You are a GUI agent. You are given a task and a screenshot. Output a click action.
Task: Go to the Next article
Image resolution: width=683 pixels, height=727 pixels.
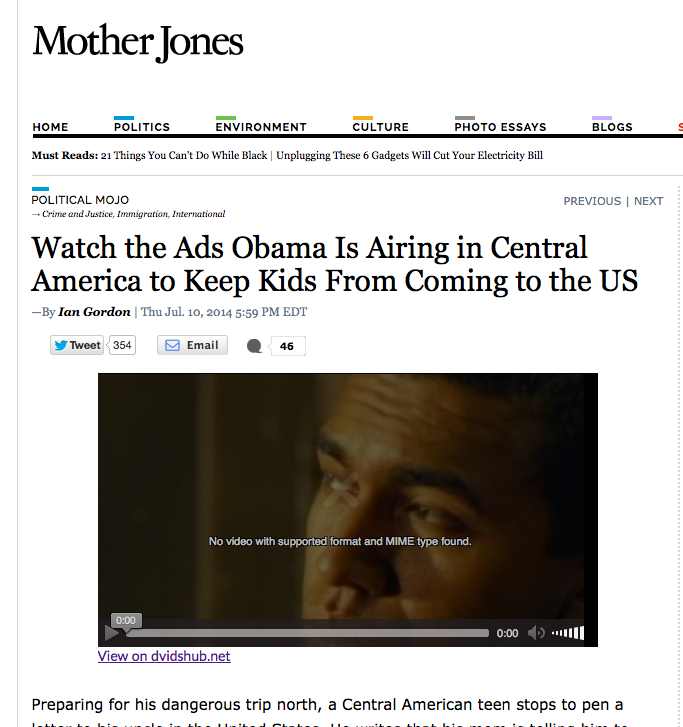pos(648,201)
